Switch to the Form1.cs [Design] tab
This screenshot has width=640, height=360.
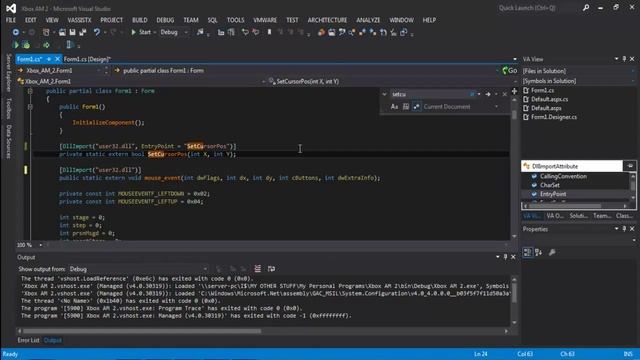[x=87, y=59]
